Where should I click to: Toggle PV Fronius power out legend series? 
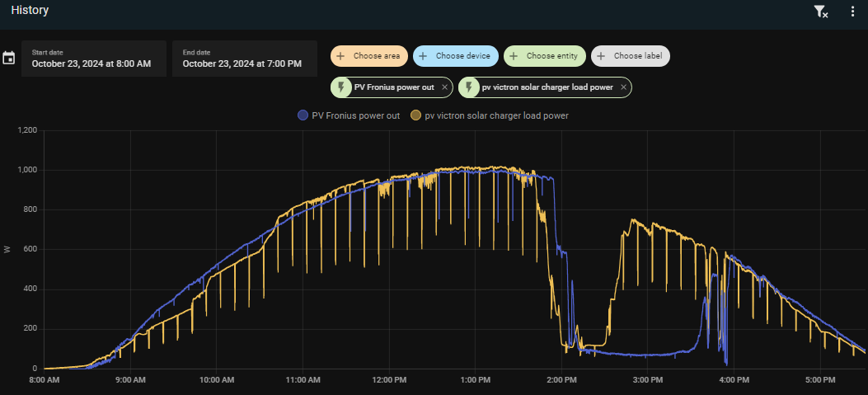354,115
